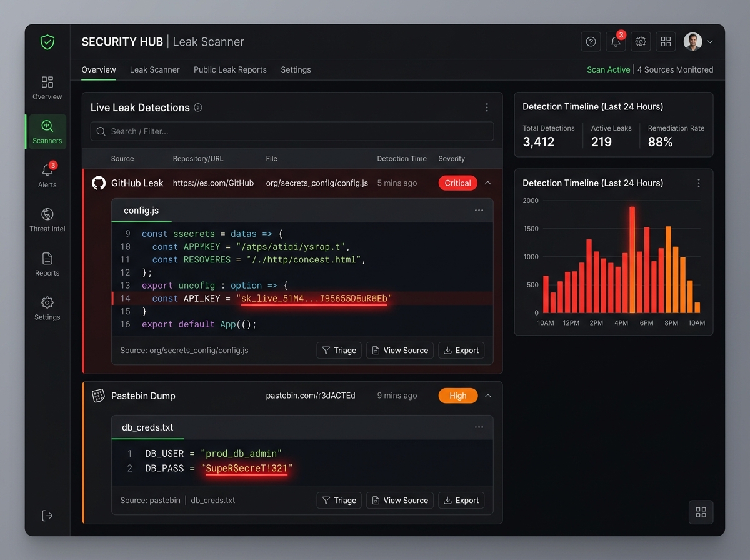Open the Settings tab in top nav
This screenshot has height=560, width=750.
coord(296,70)
